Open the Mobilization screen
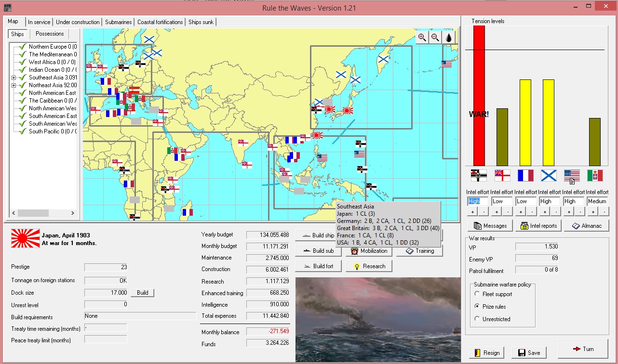The height and width of the screenshot is (364, 618). (369, 251)
